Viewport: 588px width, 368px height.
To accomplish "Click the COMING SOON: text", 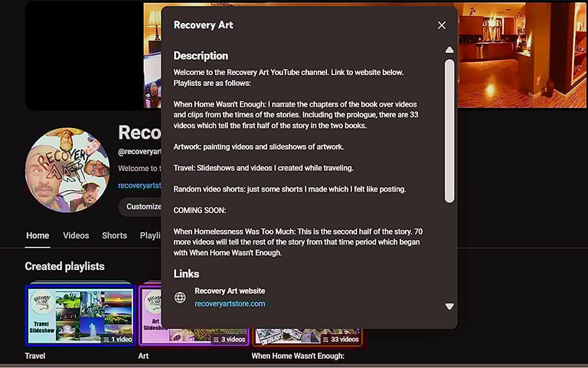I will (x=200, y=210).
